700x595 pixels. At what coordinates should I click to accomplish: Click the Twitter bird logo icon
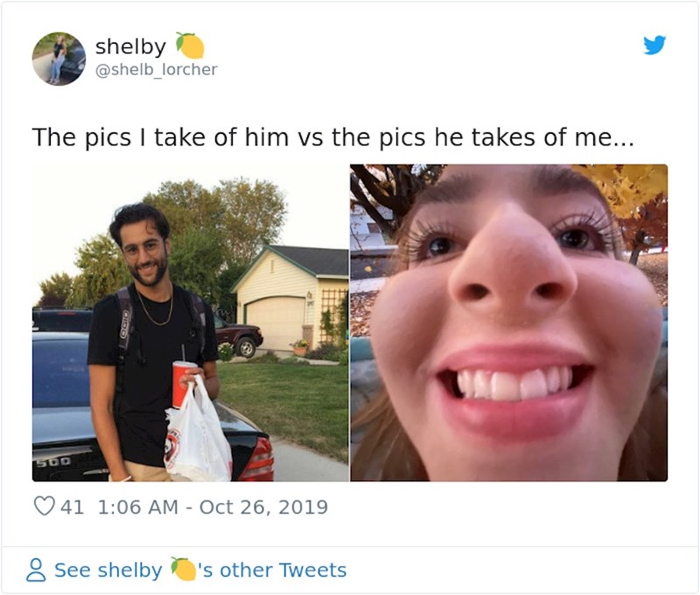coord(654,45)
